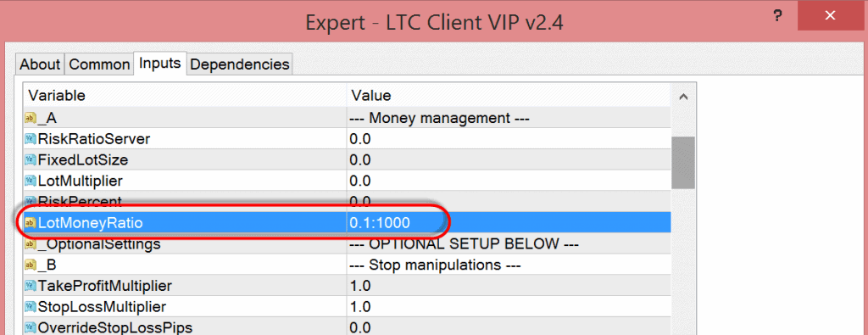Click the LotMultiplier variable type icon
The height and width of the screenshot is (335, 868).
tap(30, 181)
